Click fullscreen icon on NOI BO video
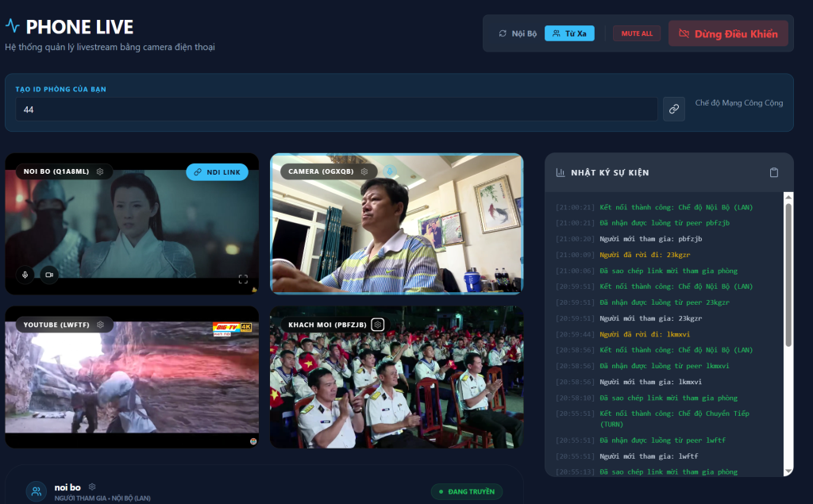The height and width of the screenshot is (504, 813). pos(243,279)
